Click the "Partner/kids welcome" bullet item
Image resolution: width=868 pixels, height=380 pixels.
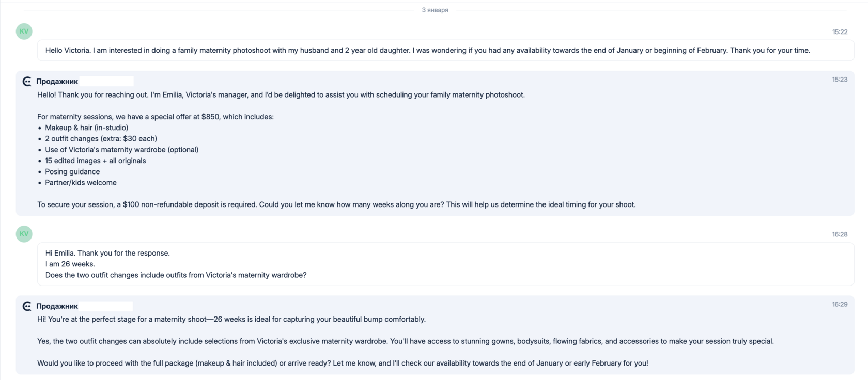click(81, 183)
